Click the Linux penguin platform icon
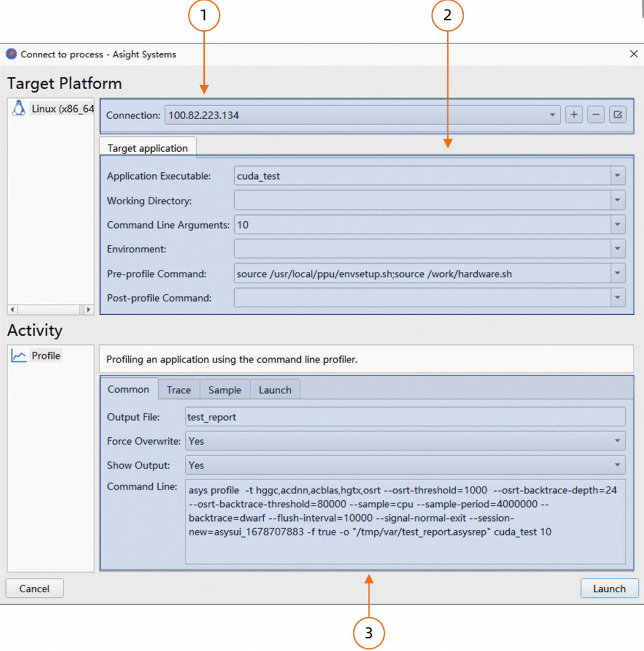 [18, 108]
